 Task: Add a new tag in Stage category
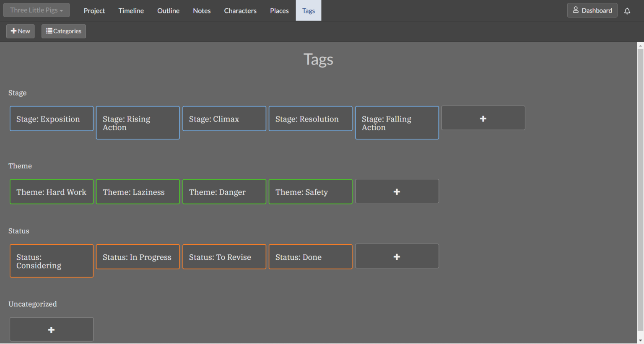point(483,118)
